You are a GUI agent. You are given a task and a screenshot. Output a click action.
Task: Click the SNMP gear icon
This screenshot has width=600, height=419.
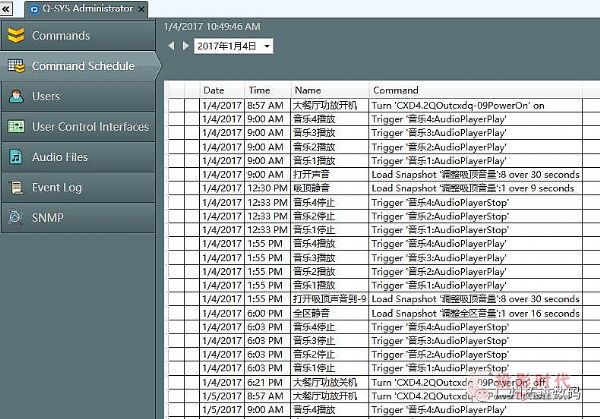coord(15,217)
